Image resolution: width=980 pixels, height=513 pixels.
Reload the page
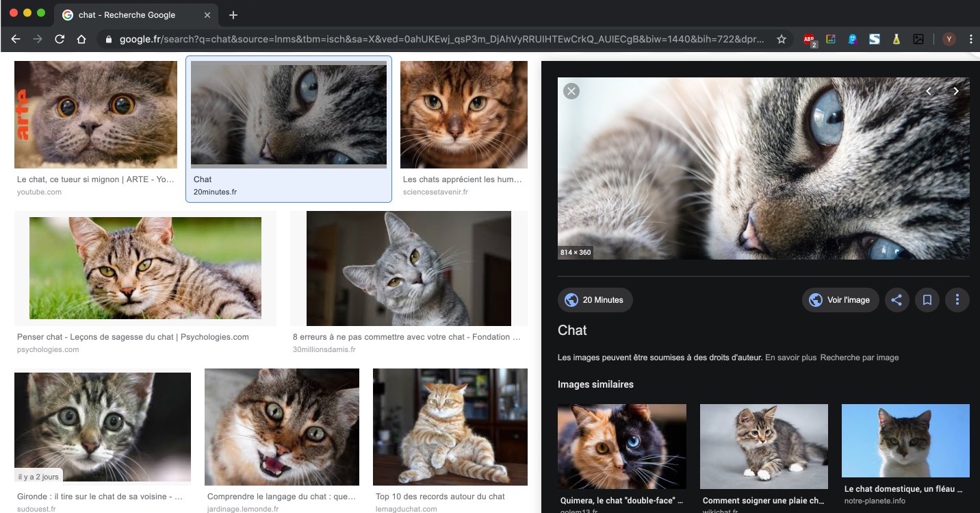click(60, 40)
